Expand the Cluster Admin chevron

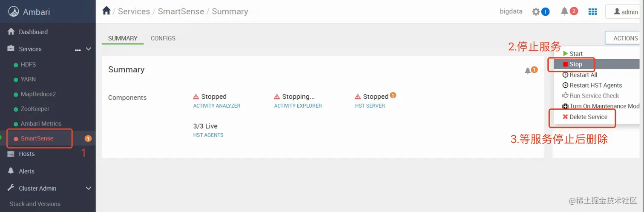89,188
